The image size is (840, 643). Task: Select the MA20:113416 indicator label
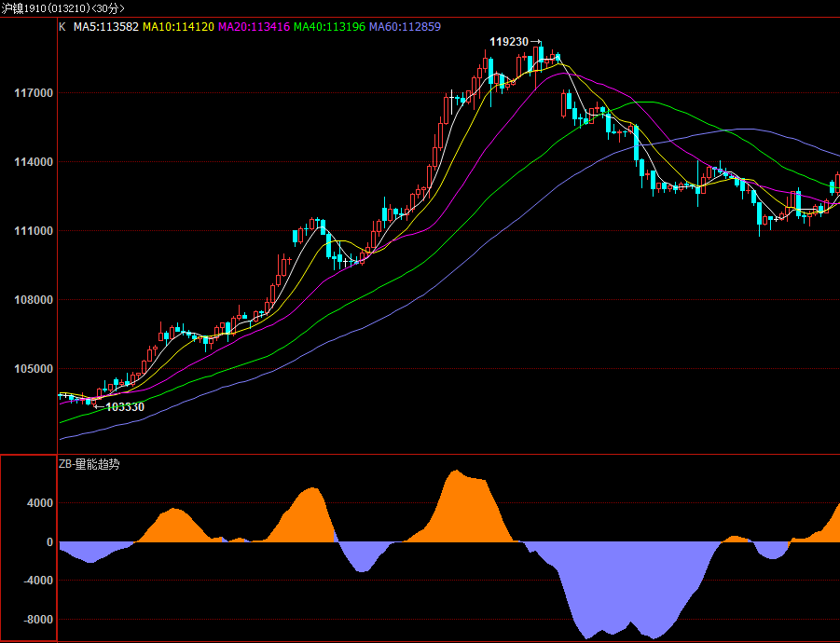(254, 27)
